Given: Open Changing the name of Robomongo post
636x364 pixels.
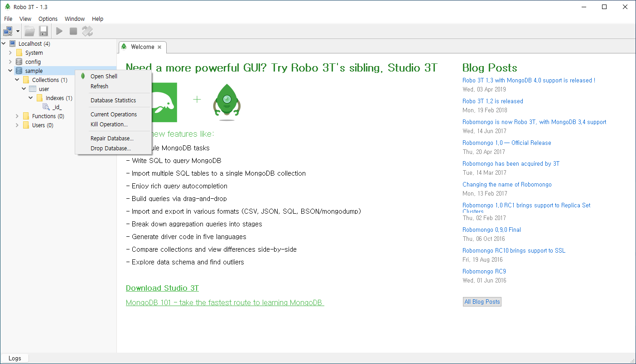Looking at the screenshot, I should coord(507,184).
